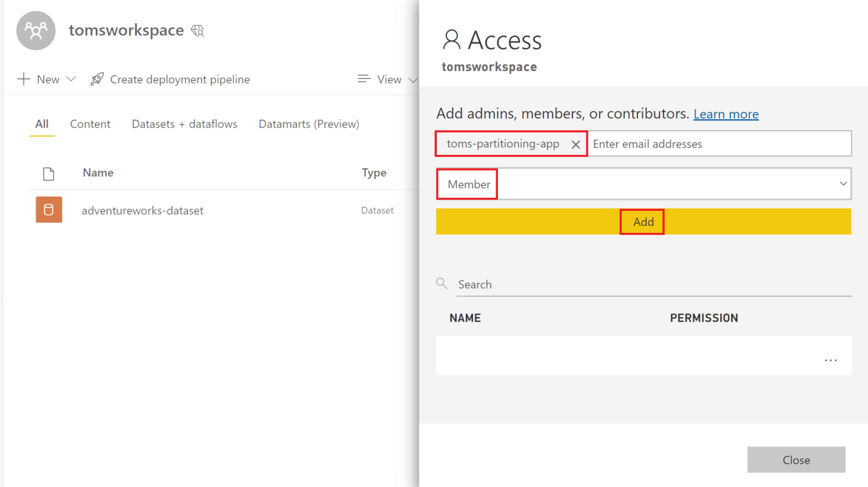Click the diamond Premium icon beside tomsworkspace

point(197,30)
